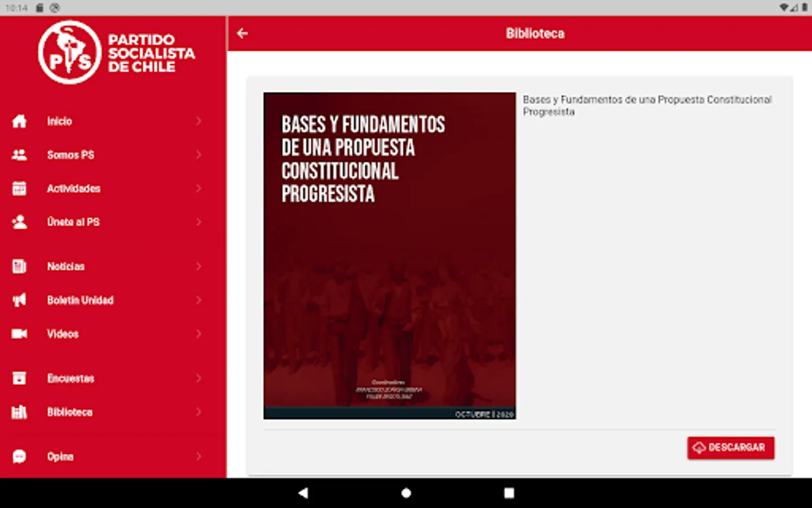Screen dimensions: 812x508
Task: Expand the Videos chevron
Action: [198, 334]
